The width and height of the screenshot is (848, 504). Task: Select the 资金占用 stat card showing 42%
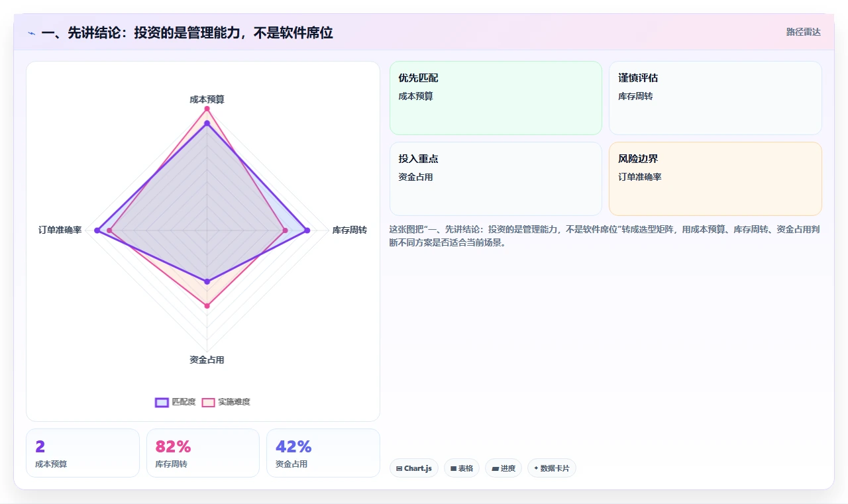323,453
